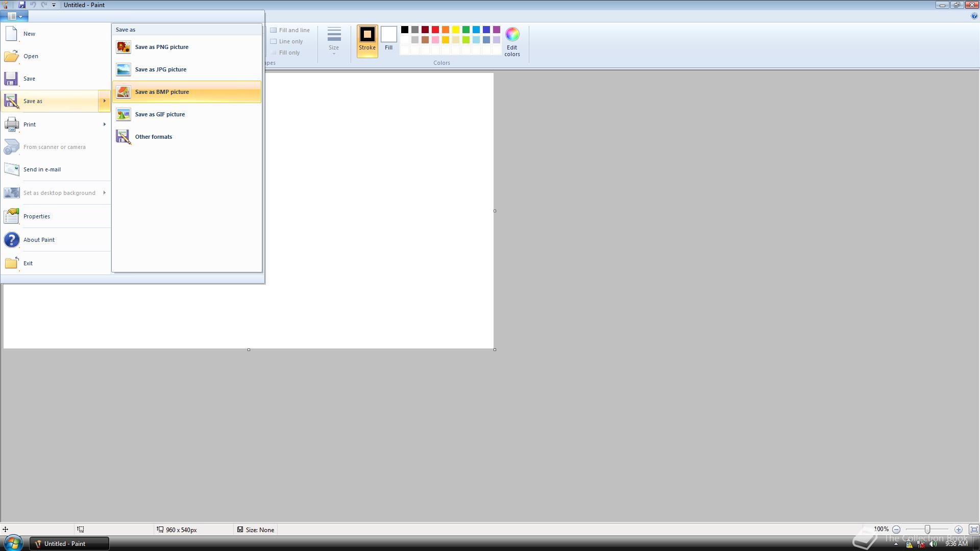Click the Undo arrow in title bar

click(33, 5)
